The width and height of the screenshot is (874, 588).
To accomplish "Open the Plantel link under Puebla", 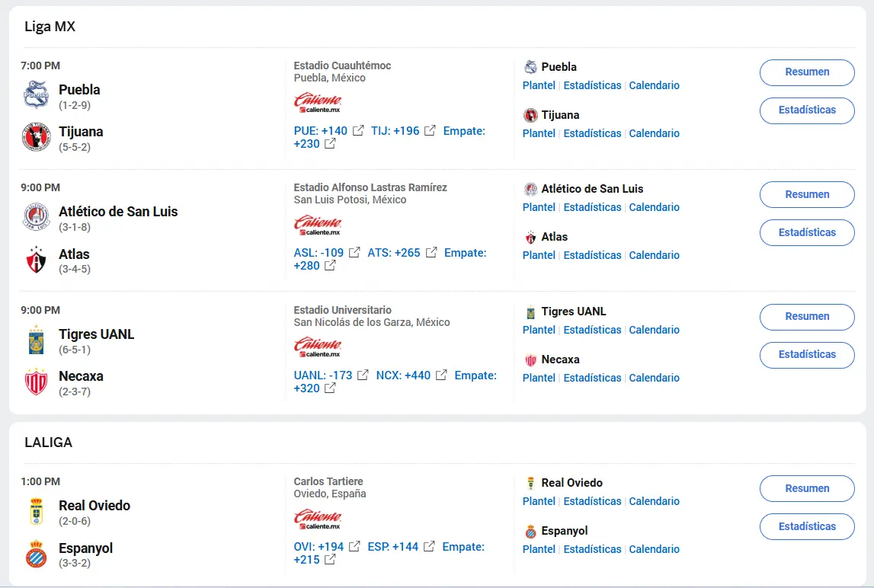I will pyautogui.click(x=539, y=85).
